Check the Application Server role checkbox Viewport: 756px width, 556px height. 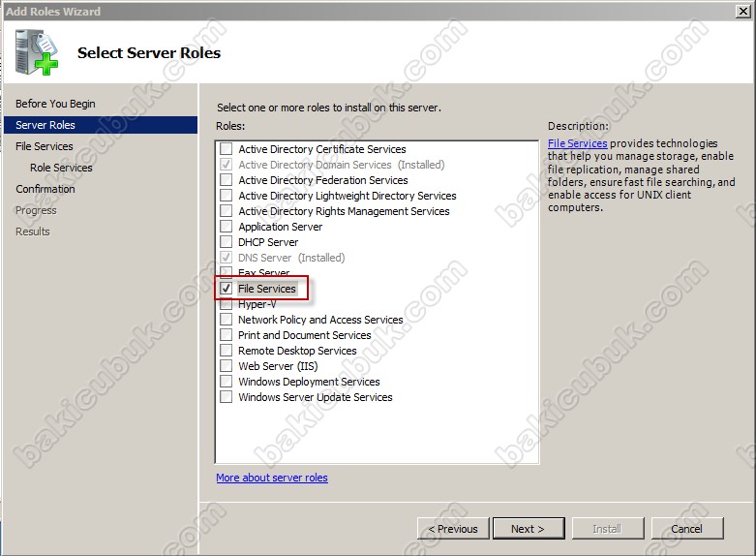click(x=226, y=226)
